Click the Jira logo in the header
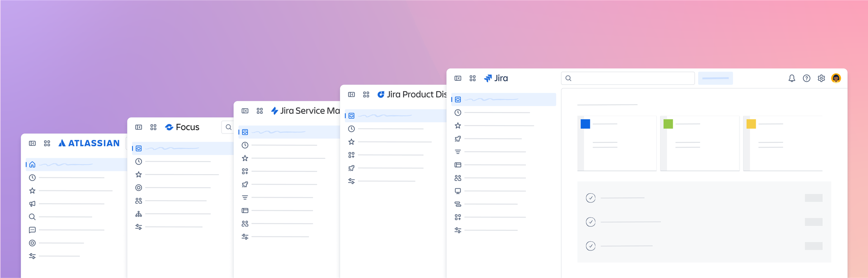The width and height of the screenshot is (868, 278). 496,79
